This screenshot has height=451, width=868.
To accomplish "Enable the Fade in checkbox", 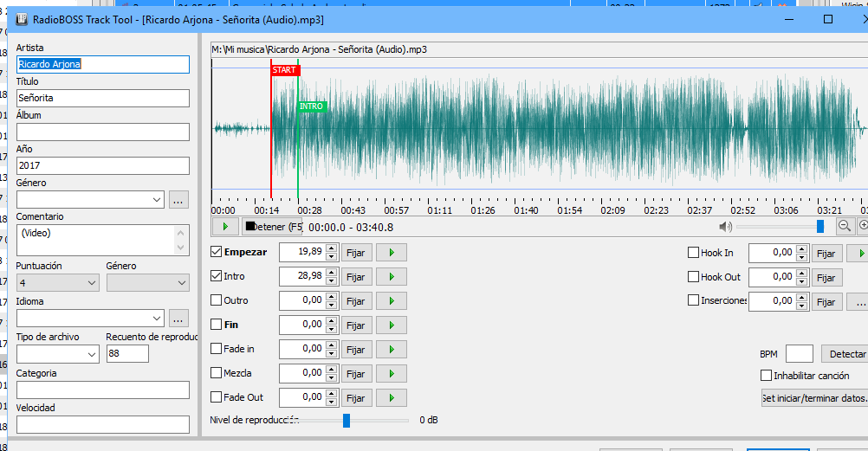I will click(x=217, y=349).
